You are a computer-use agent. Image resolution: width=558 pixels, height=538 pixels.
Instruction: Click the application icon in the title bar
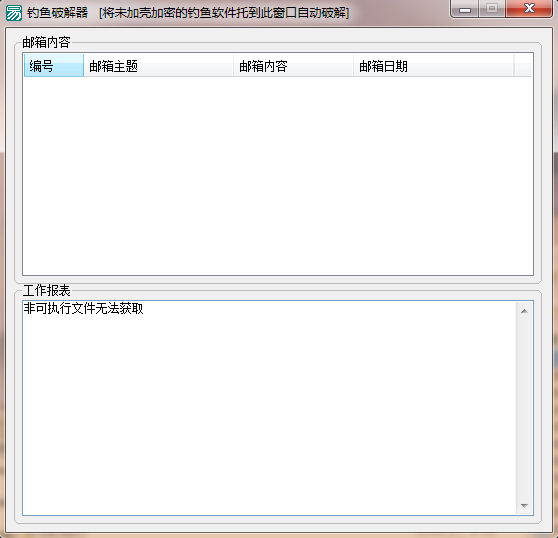click(14, 13)
